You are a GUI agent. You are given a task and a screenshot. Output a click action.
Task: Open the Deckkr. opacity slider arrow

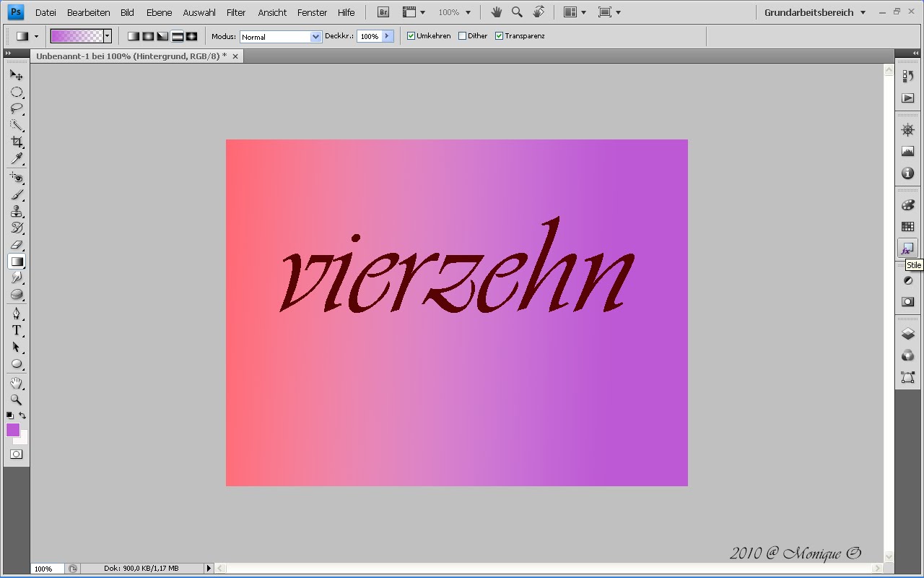388,36
